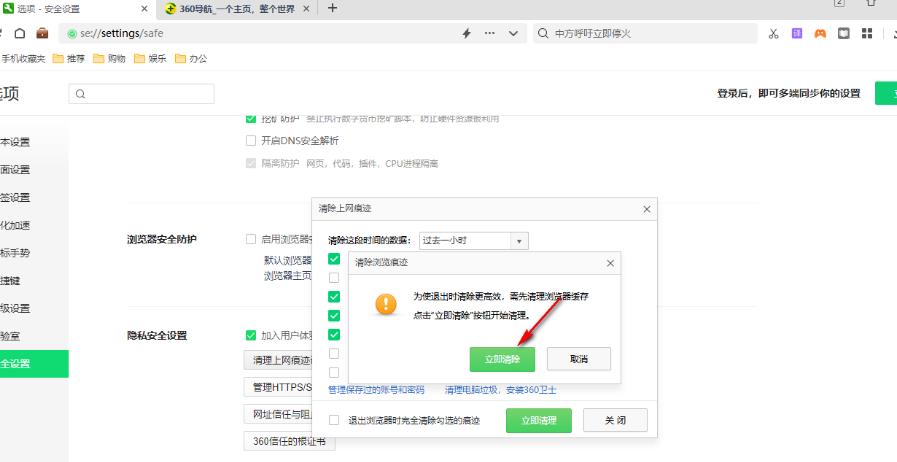The image size is (897, 462).
Task: Open 360信任的根证书 button
Action: [x=289, y=441]
